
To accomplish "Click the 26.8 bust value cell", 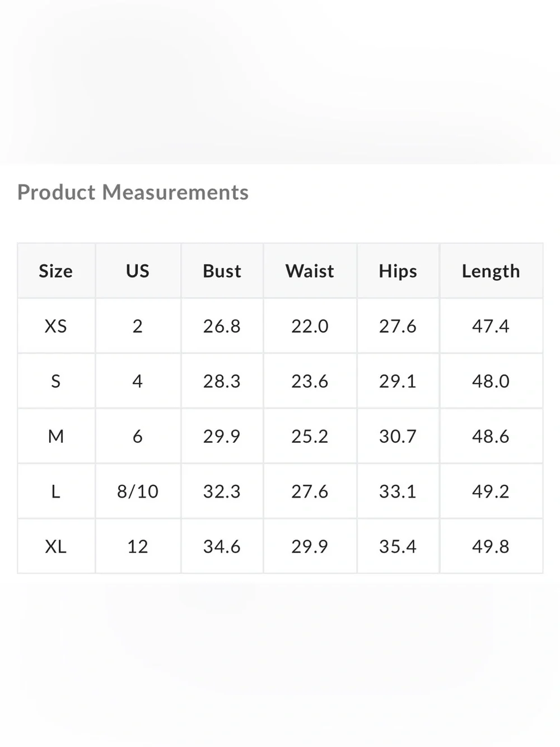I will [222, 326].
